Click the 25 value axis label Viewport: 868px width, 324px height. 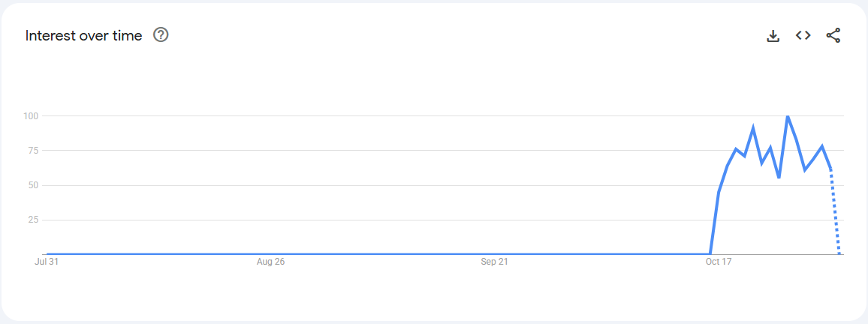[32, 220]
